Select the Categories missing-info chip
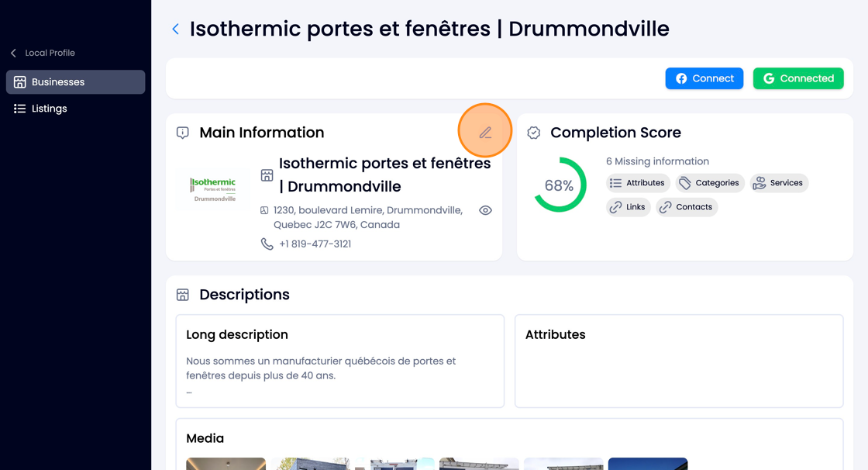 pos(710,183)
